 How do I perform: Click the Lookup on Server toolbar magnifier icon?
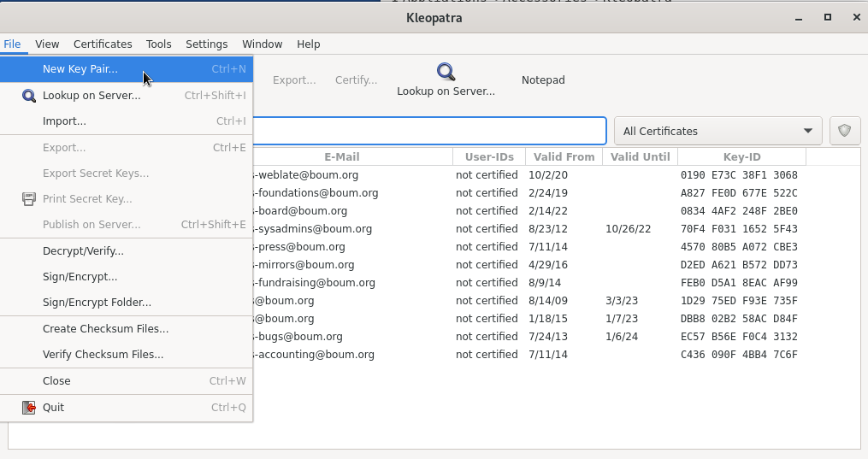446,72
